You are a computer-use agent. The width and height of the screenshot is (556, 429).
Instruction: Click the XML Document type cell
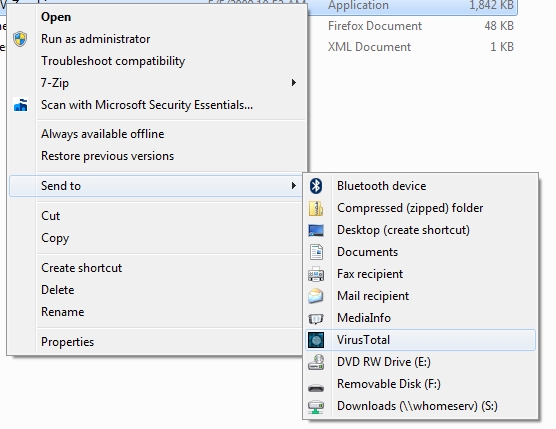pos(369,47)
